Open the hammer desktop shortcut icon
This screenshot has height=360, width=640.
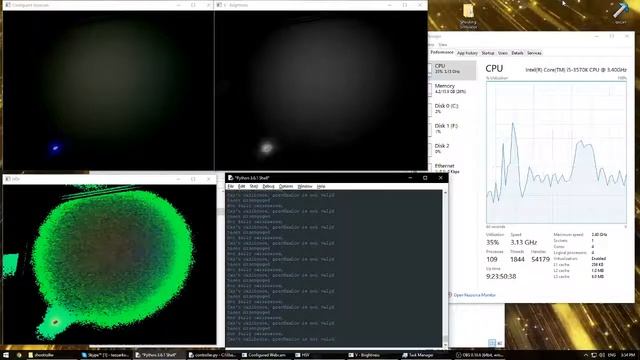tap(620, 13)
